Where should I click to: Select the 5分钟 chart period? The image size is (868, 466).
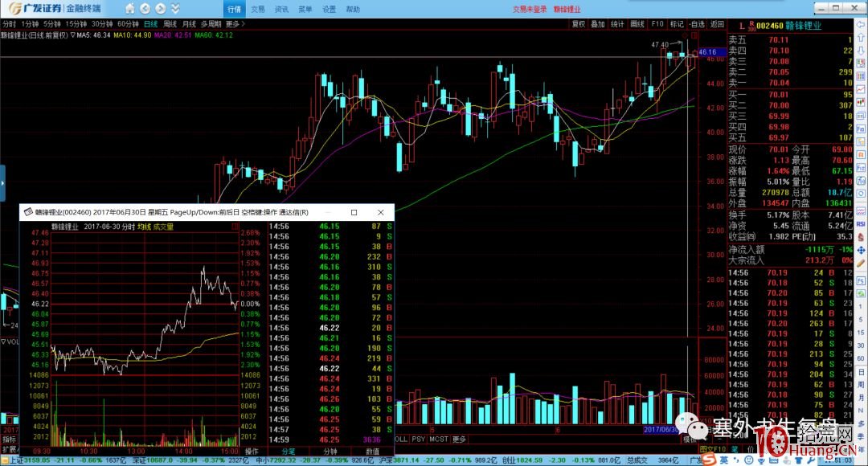[52, 24]
